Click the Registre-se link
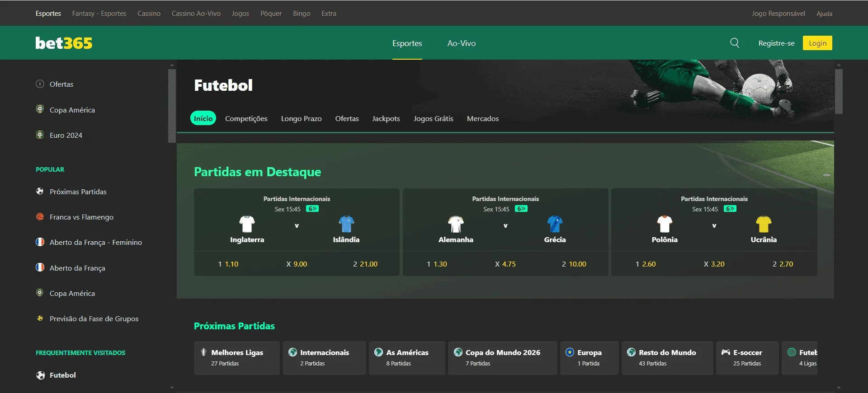 coord(776,43)
